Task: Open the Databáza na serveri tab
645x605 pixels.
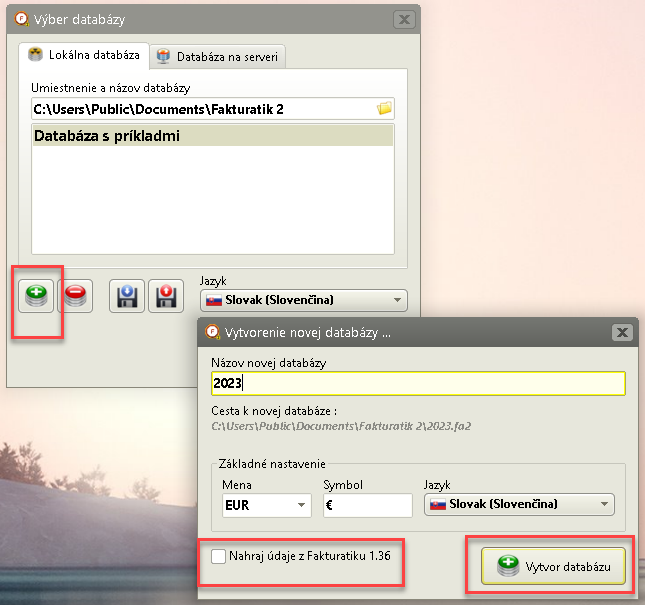Action: point(217,56)
